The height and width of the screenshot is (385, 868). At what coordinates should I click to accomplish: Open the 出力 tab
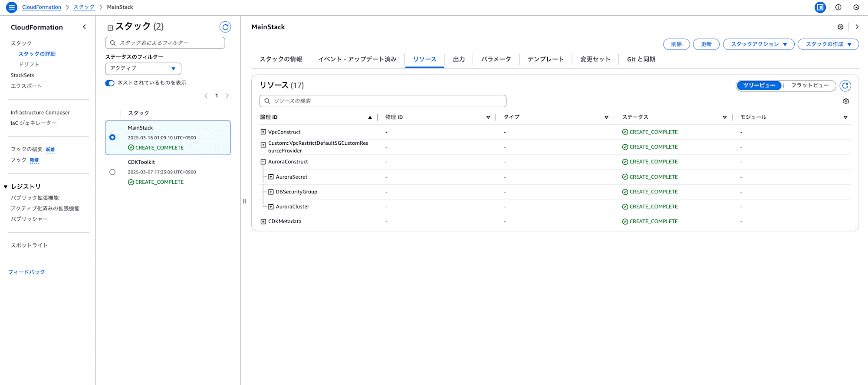coord(459,59)
